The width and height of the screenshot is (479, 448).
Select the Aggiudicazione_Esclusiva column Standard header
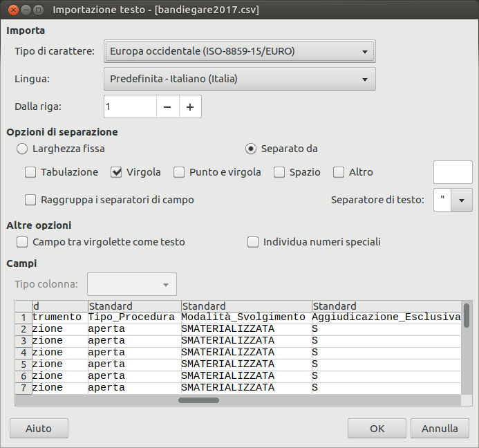pos(386,306)
